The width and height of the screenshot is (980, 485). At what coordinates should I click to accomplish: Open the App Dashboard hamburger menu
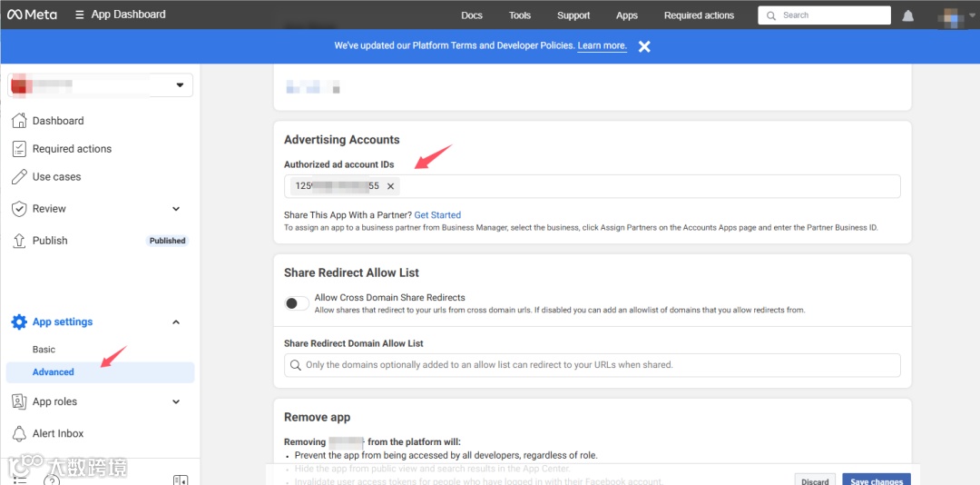[79, 15]
